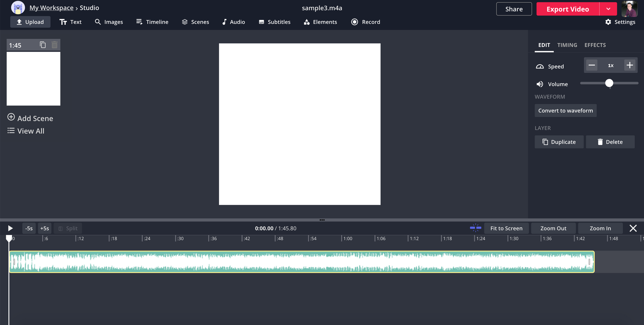Expand the Export Video dropdown arrow
The width and height of the screenshot is (644, 325).
pos(608,9)
